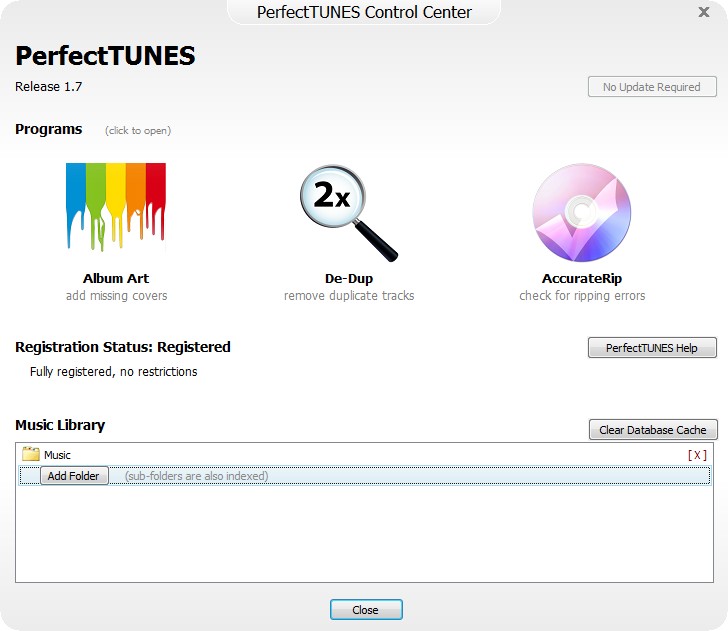Image resolution: width=728 pixels, height=631 pixels.
Task: Click the Close button at bottom
Action: (x=366, y=610)
